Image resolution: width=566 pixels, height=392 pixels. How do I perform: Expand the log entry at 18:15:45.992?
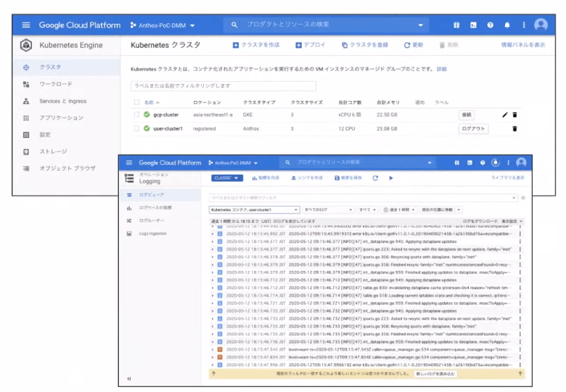[213, 234]
